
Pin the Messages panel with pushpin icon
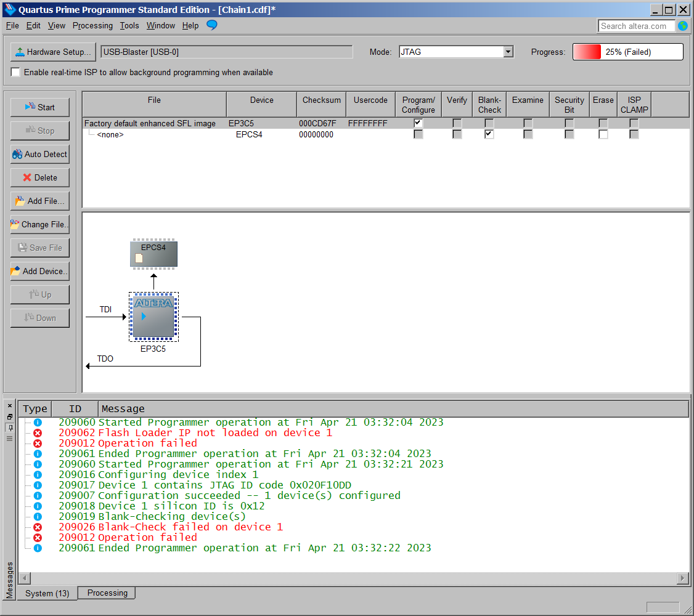click(x=10, y=428)
